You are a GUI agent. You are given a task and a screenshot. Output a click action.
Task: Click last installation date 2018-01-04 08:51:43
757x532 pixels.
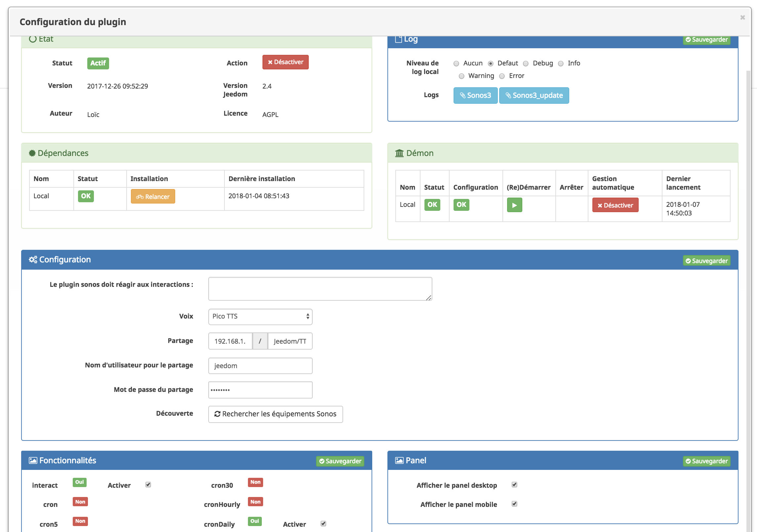coord(259,196)
